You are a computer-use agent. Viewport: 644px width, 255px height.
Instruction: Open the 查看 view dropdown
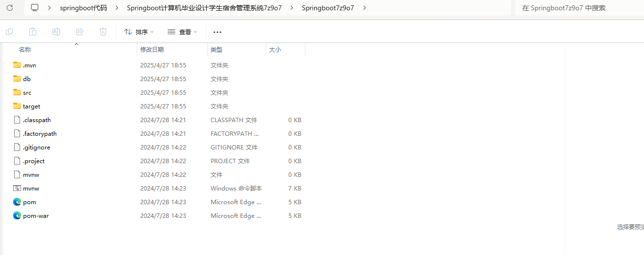pyautogui.click(x=182, y=32)
